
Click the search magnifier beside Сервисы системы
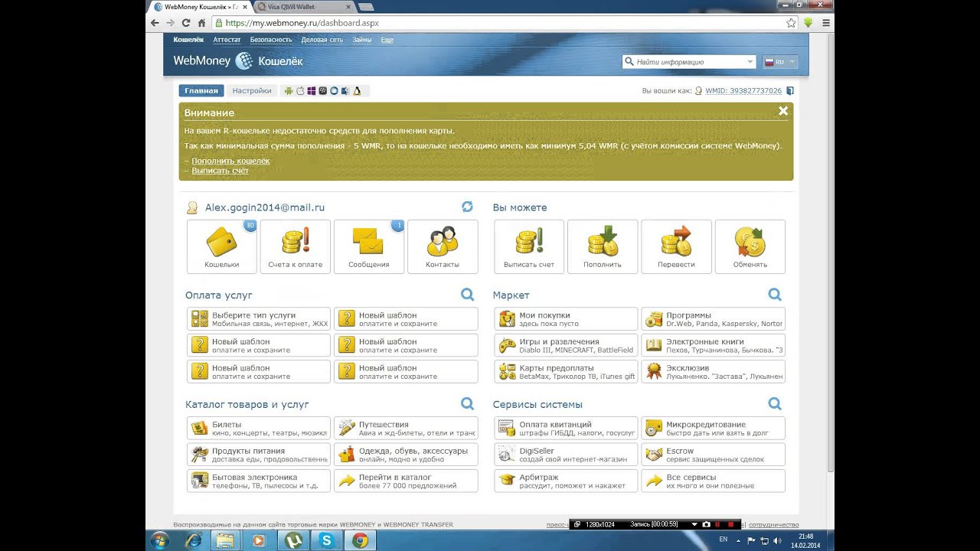click(x=775, y=403)
